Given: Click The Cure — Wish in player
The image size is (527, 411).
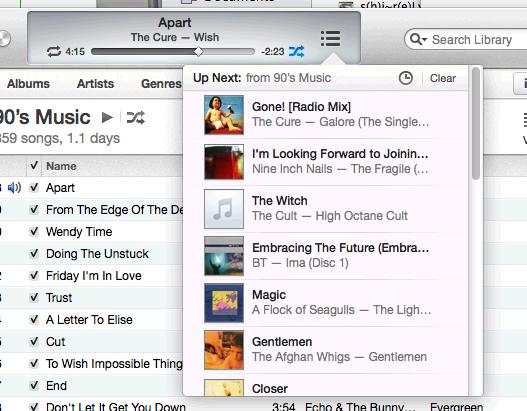Looking at the screenshot, I should [175, 37].
